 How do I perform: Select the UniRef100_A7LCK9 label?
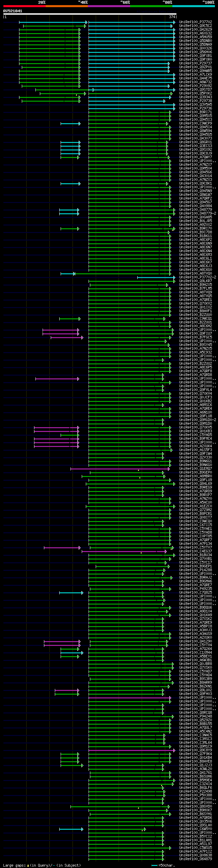pos(196,74)
